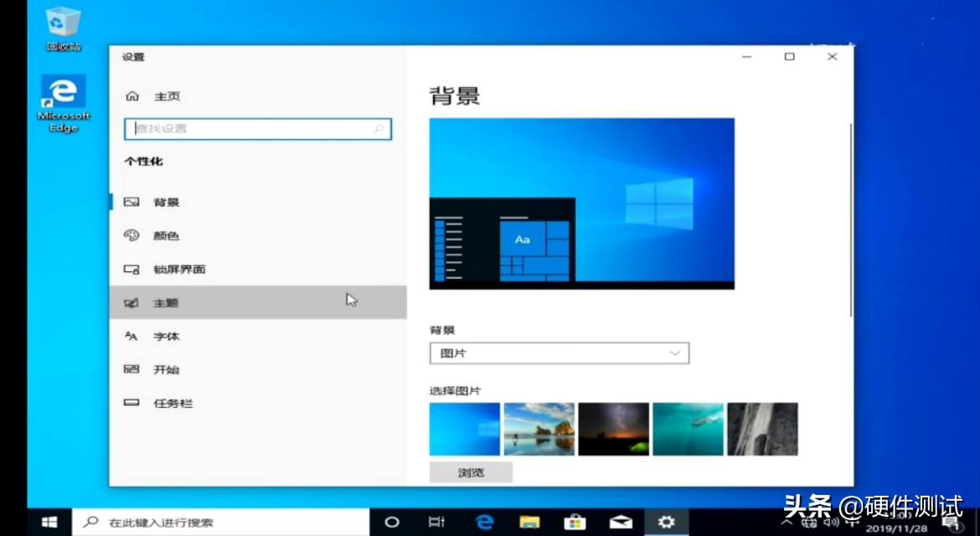
Task: Click the 查找设置 search field
Action: [x=257, y=129]
